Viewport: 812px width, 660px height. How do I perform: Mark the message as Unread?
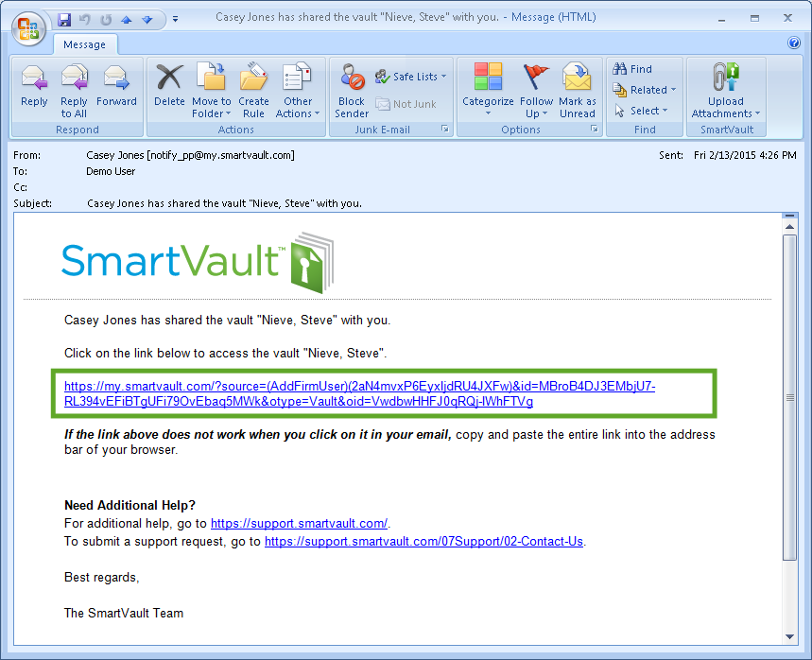(578, 91)
